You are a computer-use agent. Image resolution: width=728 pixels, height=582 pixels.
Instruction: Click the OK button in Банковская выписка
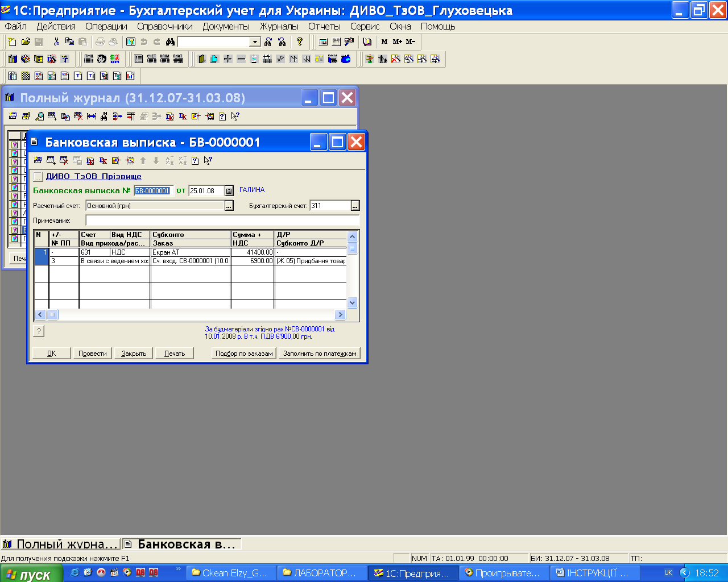click(x=52, y=353)
